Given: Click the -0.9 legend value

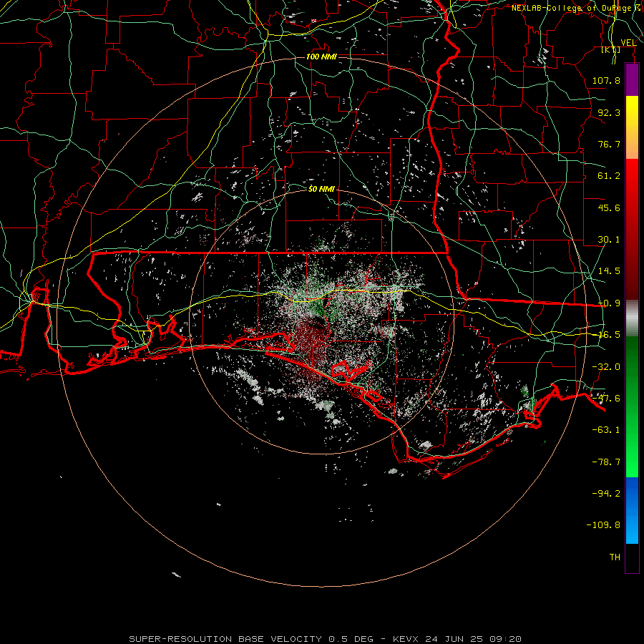Looking at the screenshot, I should [x=609, y=303].
